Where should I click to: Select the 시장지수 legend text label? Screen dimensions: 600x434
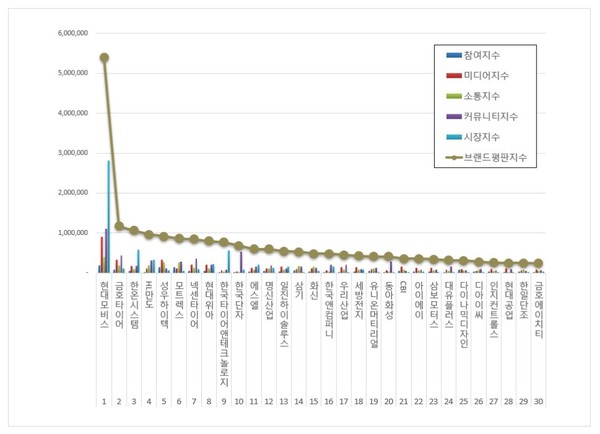click(x=481, y=136)
